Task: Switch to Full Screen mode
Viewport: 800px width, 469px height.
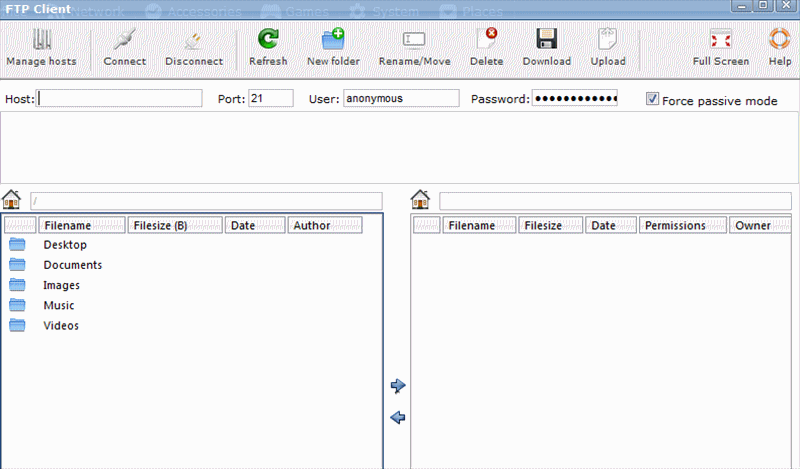Action: 720,41
